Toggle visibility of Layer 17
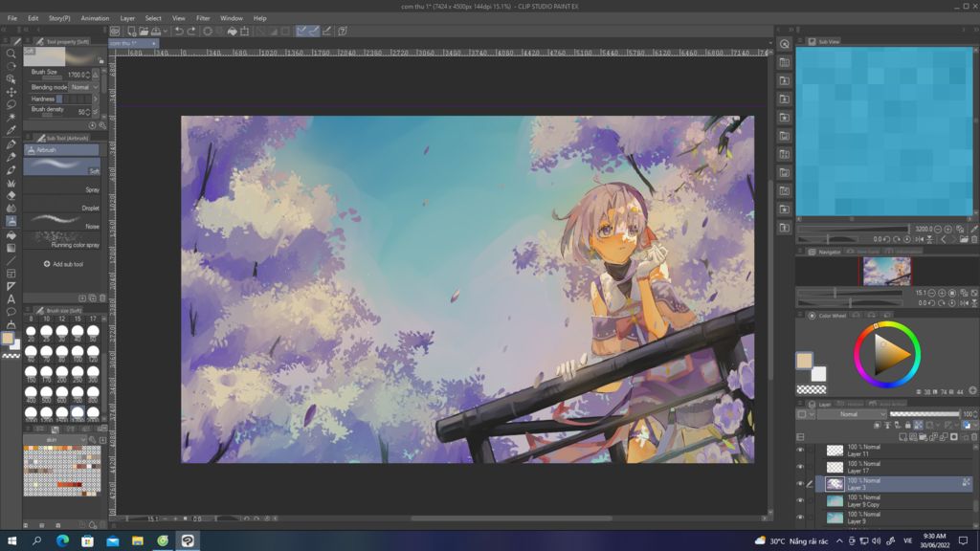980x551 pixels. tap(800, 467)
